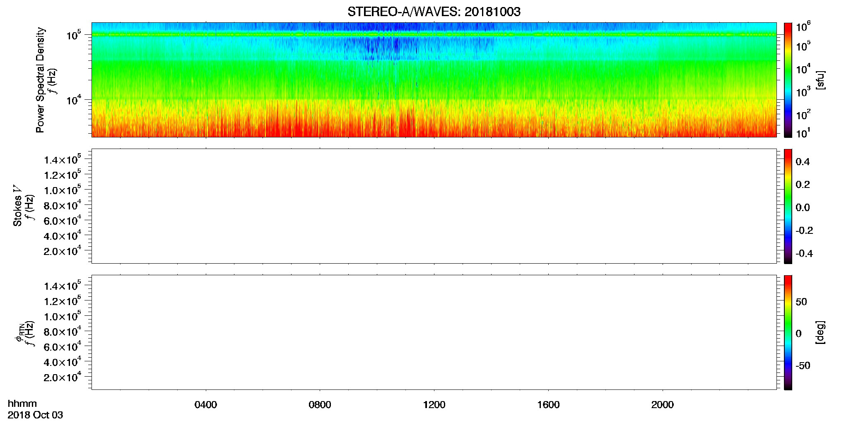Click the STEREO-A/WAVES: 20181003 plot title
Image resolution: width=868 pixels, height=447 pixels.
[x=434, y=12]
